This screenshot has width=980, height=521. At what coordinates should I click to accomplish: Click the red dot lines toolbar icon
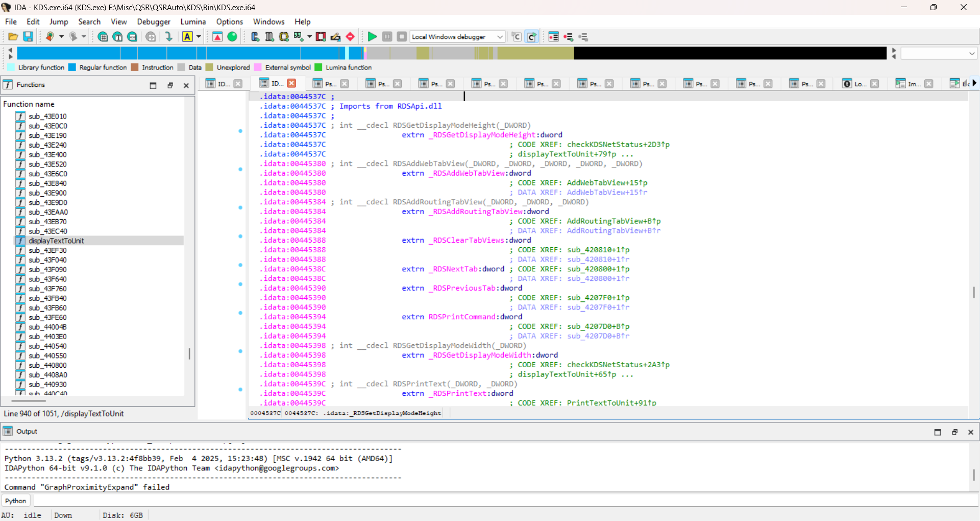point(568,37)
